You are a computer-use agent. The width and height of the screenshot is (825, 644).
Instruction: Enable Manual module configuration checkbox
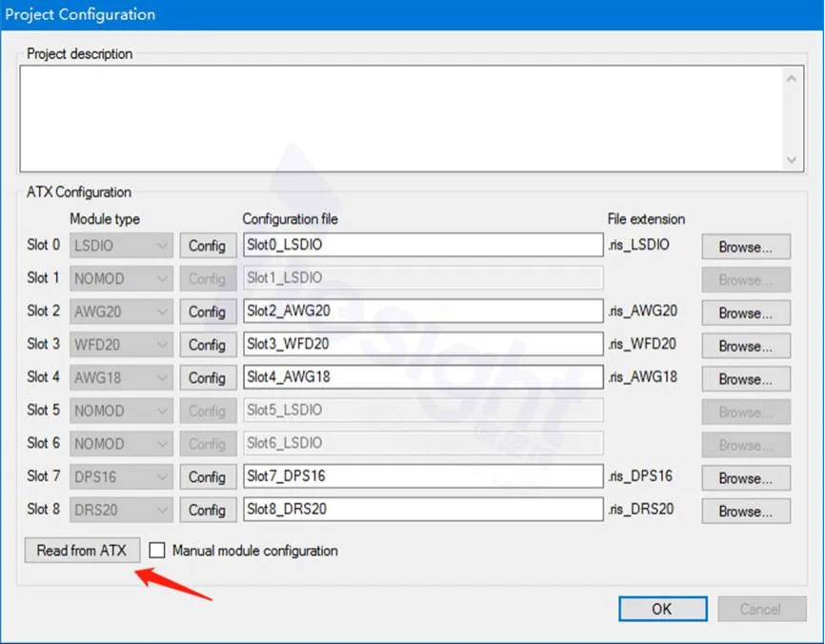tap(158, 551)
